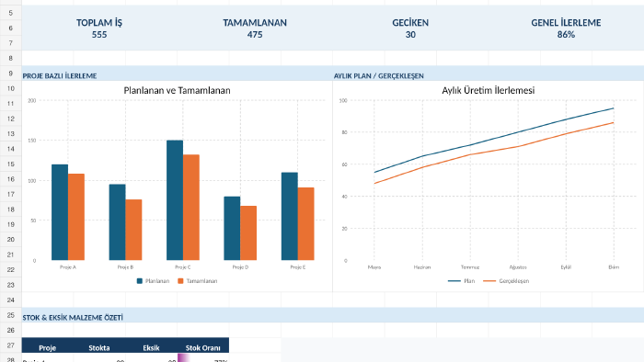Click the AYLIK PLAN / GERÇEKLEŞEN section header

coord(379,76)
